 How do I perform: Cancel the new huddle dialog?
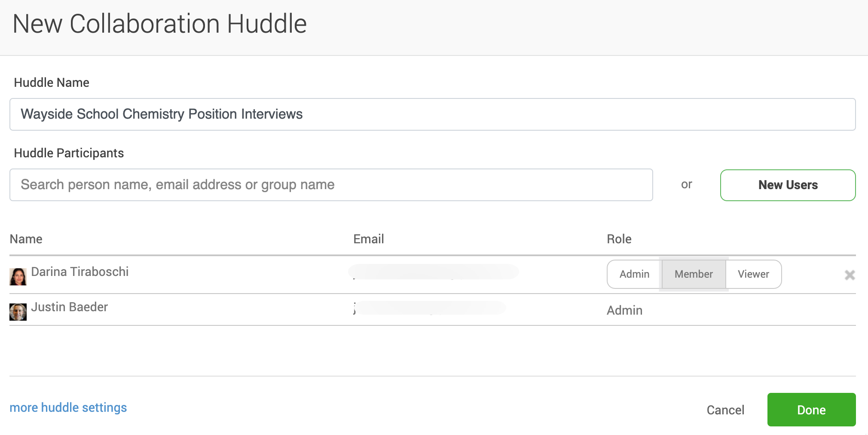pos(725,410)
